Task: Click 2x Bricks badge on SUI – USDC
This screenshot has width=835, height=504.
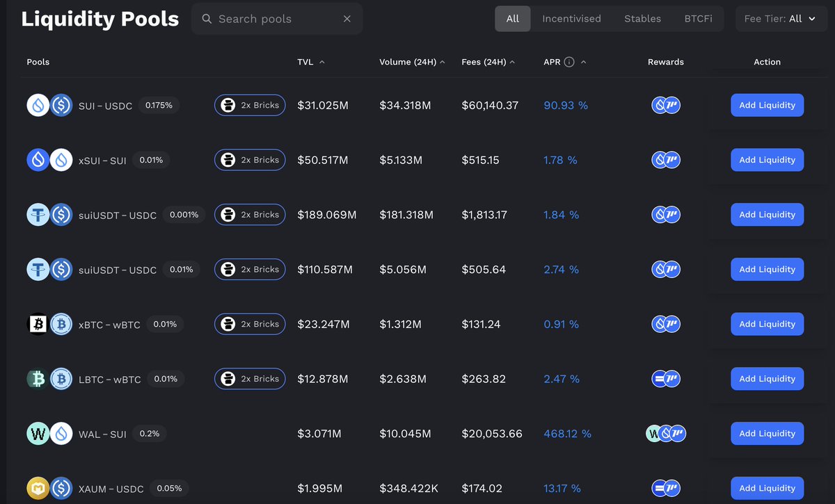Action: (x=250, y=106)
